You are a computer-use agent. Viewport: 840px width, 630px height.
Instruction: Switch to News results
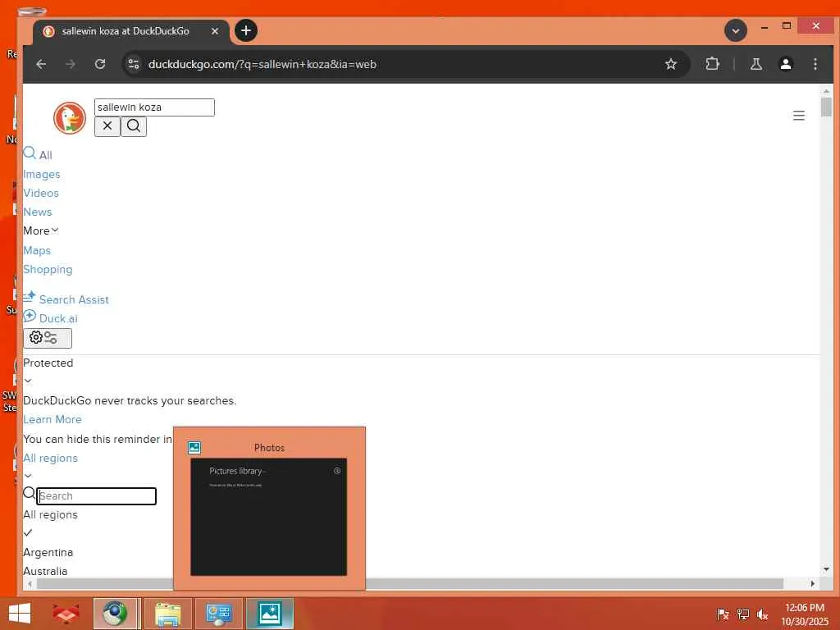(x=37, y=212)
